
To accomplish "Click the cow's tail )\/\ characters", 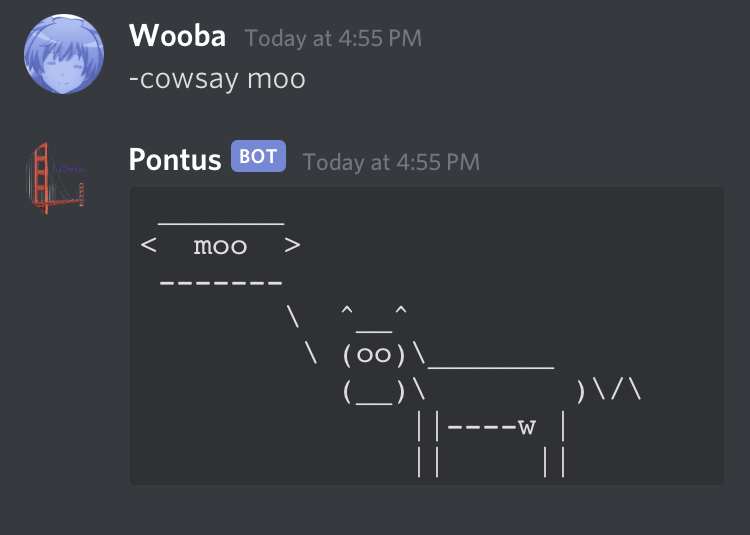I will point(608,391).
